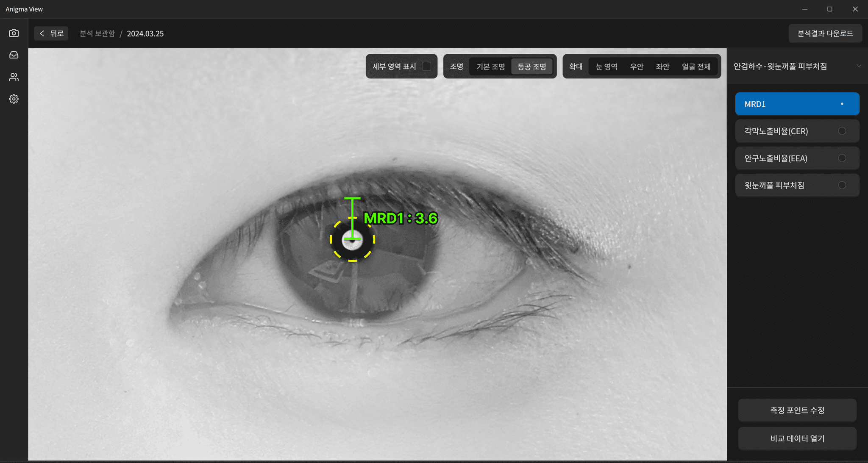Image resolution: width=868 pixels, height=463 pixels.
Task: Click the pupil center marker on eye
Action: point(352,240)
